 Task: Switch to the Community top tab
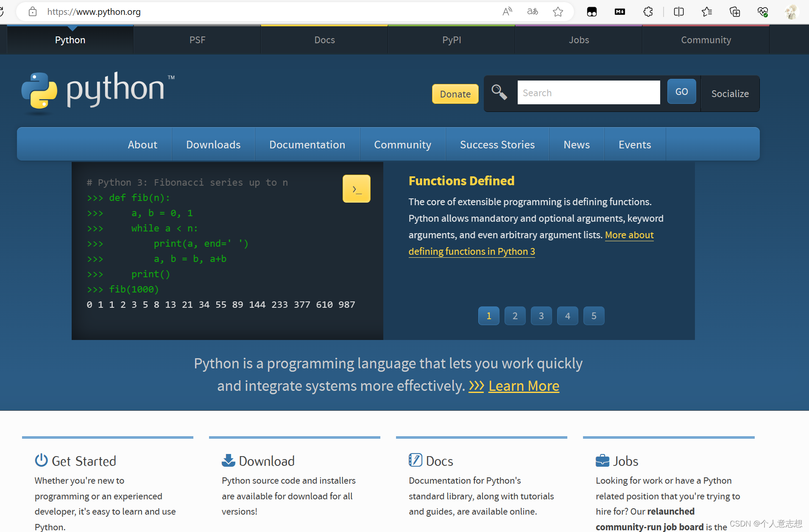[706, 40]
